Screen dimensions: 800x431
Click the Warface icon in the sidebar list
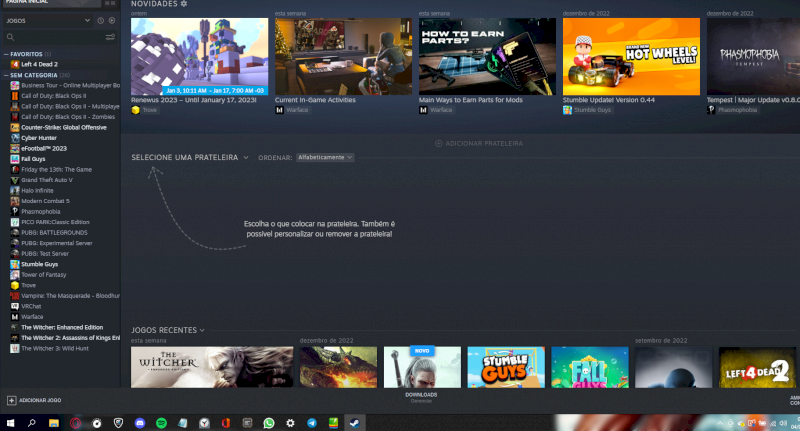(15, 317)
